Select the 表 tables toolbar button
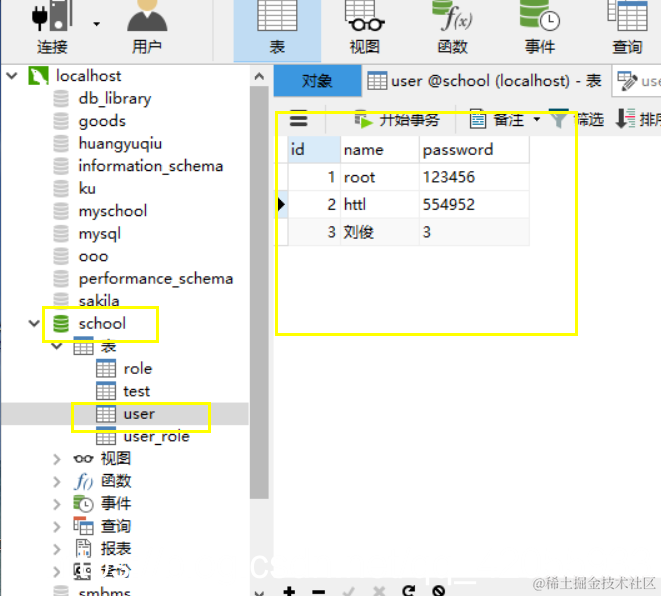This screenshot has width=661, height=596. (277, 29)
